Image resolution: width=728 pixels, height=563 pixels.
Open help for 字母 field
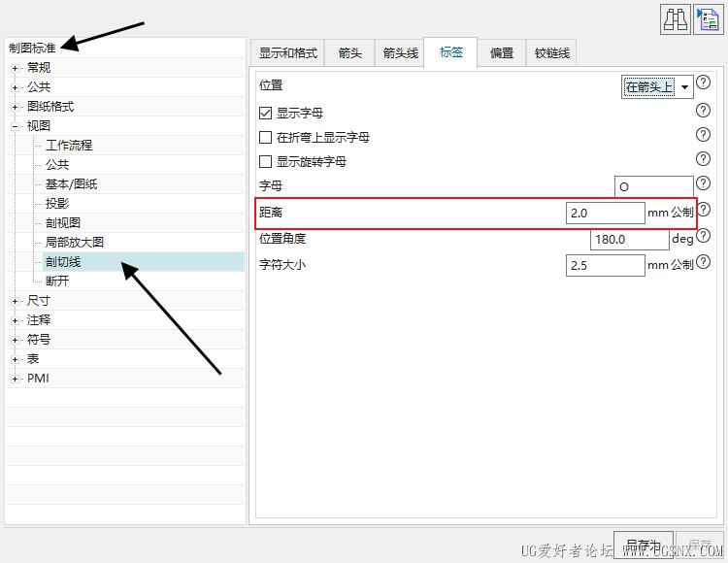click(704, 183)
